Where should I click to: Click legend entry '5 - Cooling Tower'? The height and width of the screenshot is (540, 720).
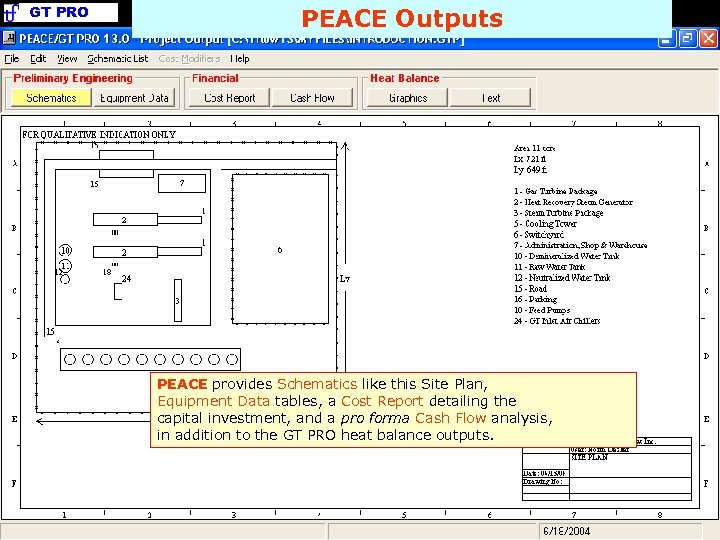tap(545, 224)
